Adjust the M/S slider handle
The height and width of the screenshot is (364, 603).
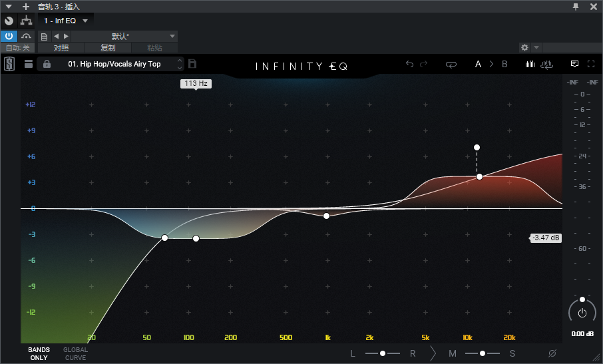(483, 353)
